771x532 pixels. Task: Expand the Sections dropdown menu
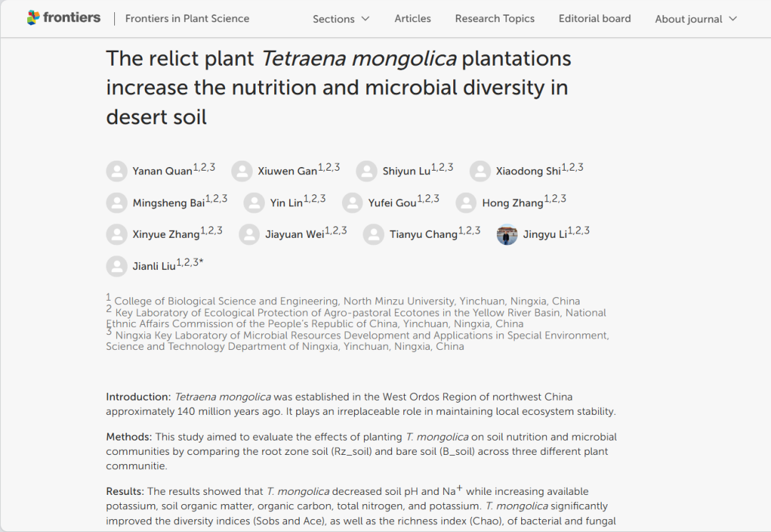point(341,19)
